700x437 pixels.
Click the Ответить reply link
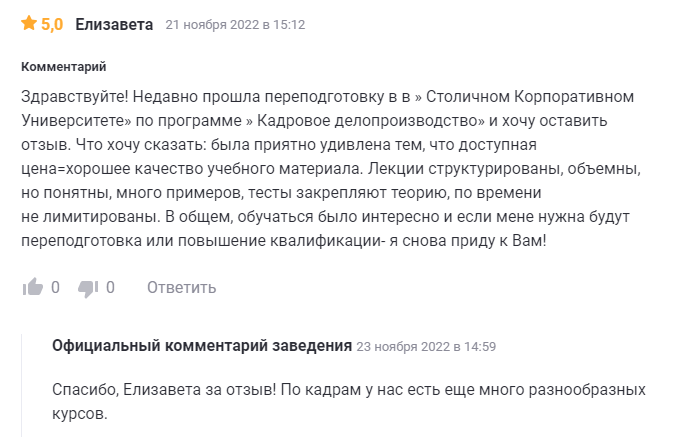(181, 287)
